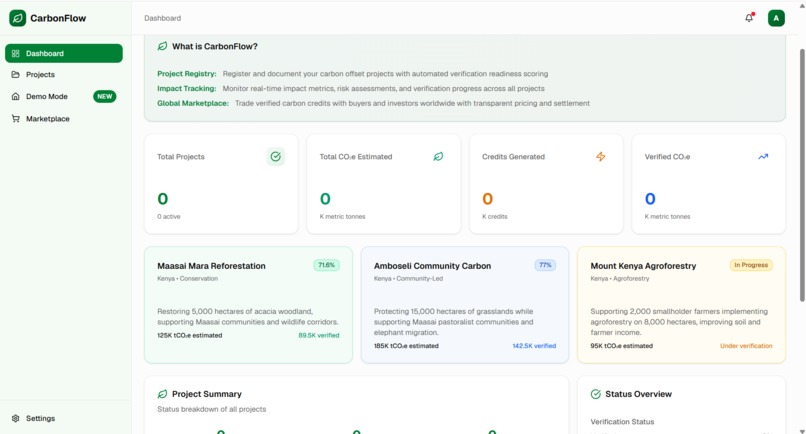Select the Credits Generated stat card
The image size is (806, 434).
(x=546, y=184)
